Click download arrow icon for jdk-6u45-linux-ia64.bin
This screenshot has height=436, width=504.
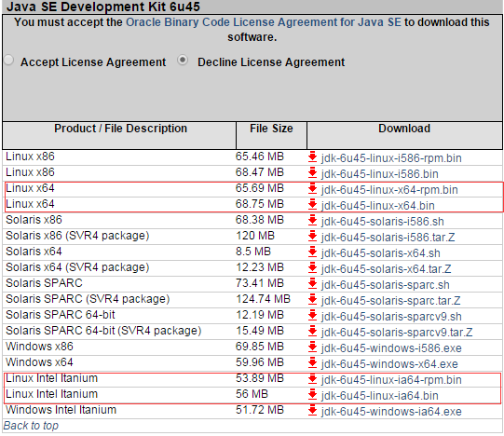[312, 394]
